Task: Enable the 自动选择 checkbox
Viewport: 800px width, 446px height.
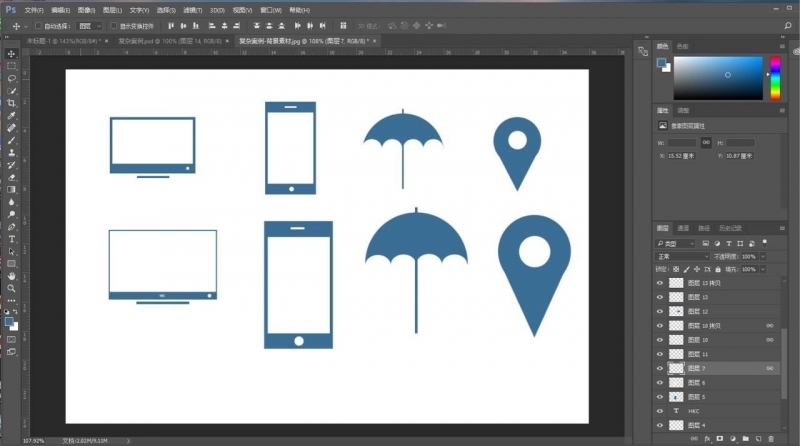Action: (x=38, y=25)
